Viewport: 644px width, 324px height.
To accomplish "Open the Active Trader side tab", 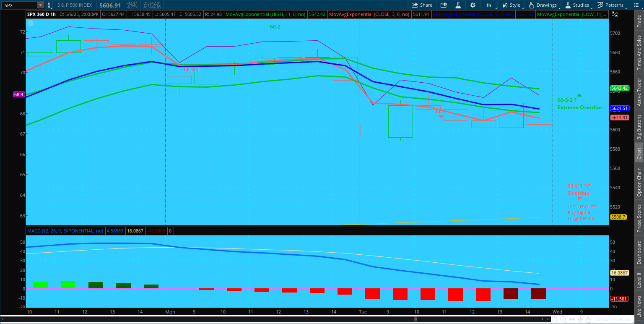I will point(639,92).
